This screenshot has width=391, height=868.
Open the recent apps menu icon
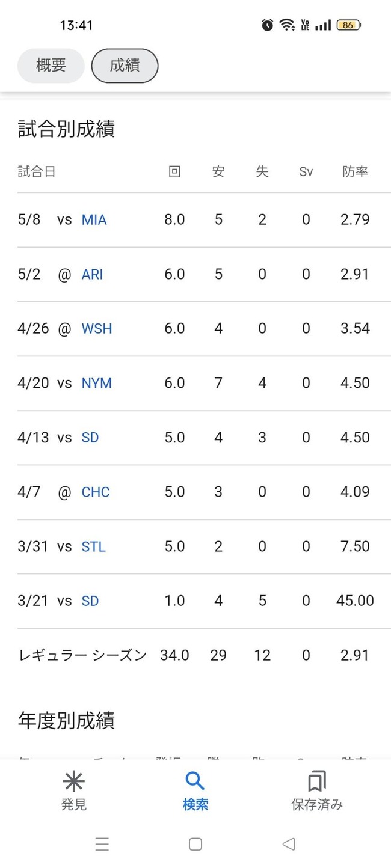pos(102,844)
